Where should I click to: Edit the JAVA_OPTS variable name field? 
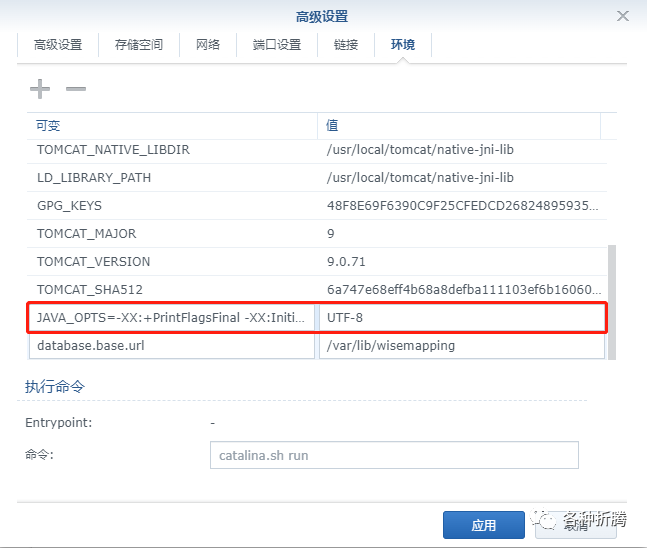pos(172,318)
